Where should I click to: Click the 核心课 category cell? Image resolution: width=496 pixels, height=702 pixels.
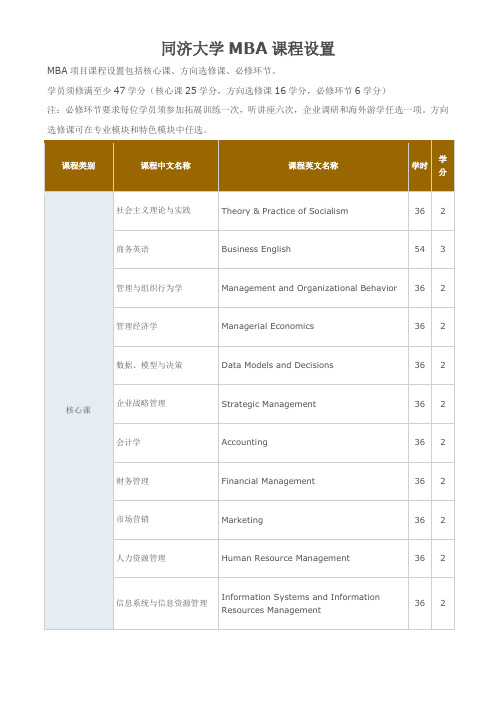coord(79,410)
